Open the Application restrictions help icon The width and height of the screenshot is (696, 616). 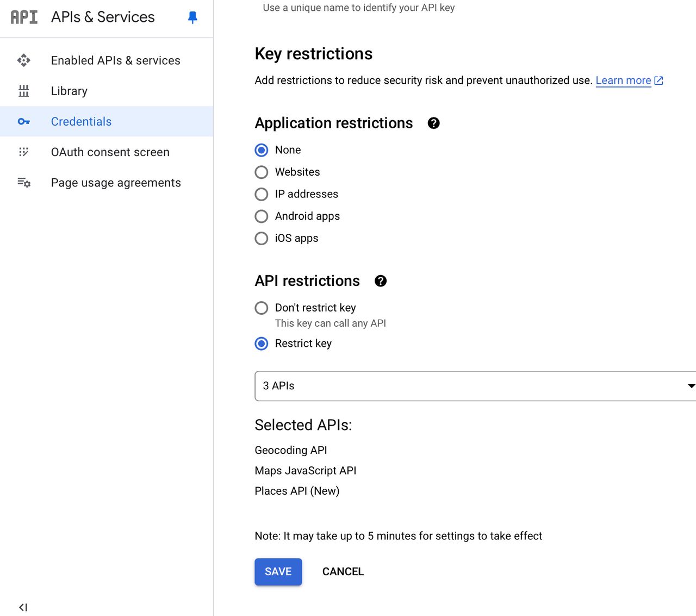coord(433,123)
